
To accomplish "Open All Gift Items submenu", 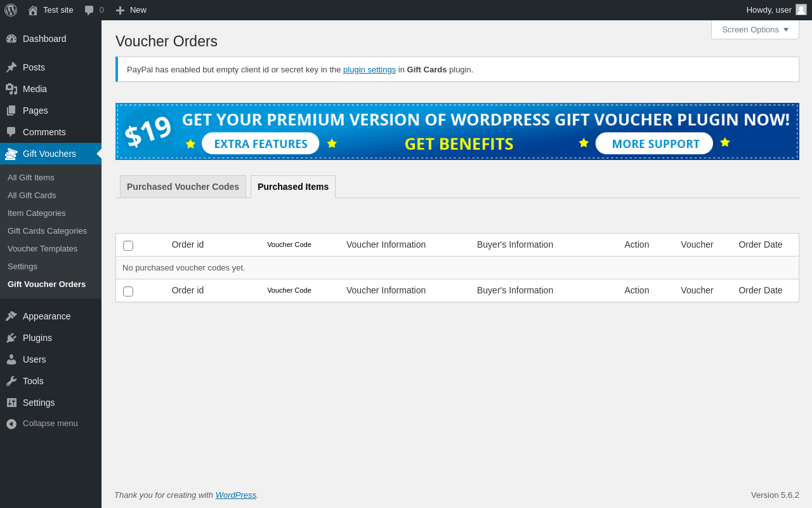I will [31, 178].
